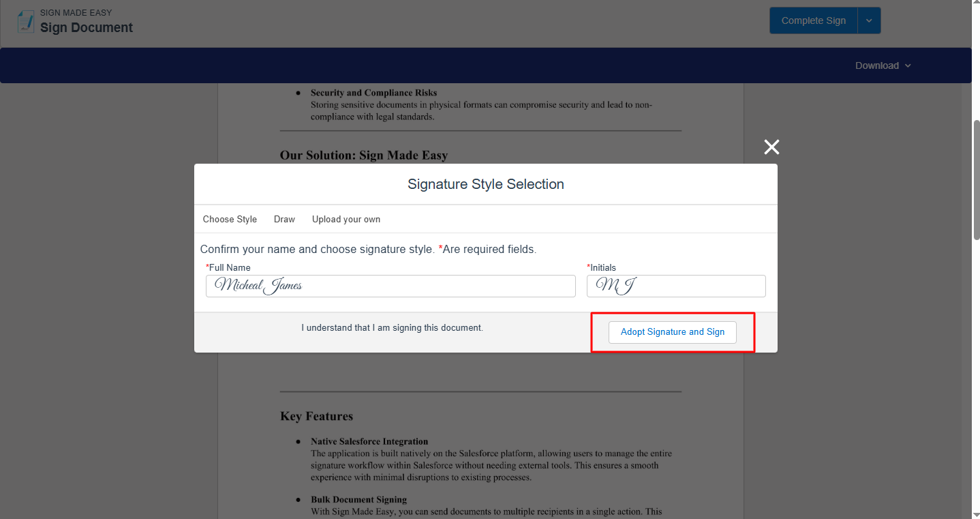
Task: Open the arrow beside Complete Sign
Action: click(x=869, y=20)
